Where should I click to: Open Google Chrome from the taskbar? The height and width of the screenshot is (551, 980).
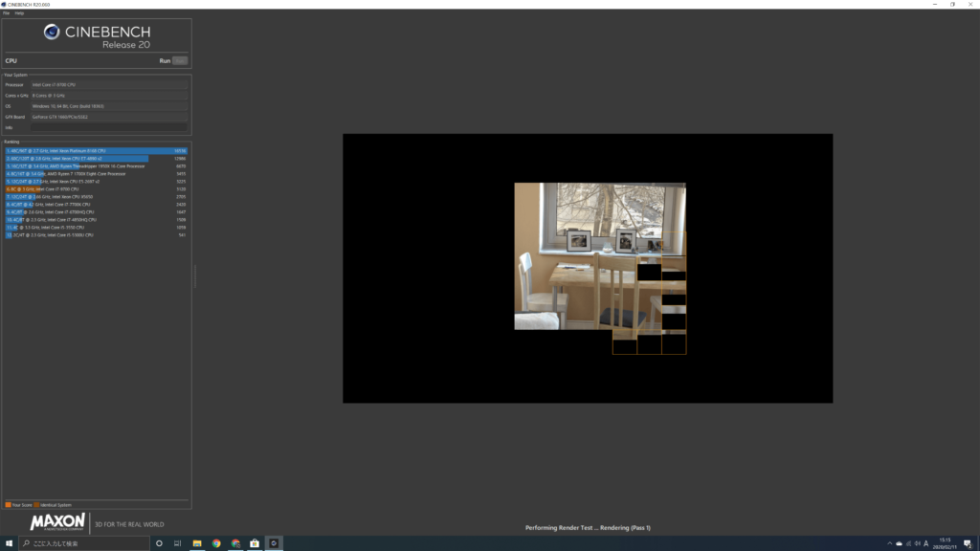click(216, 543)
